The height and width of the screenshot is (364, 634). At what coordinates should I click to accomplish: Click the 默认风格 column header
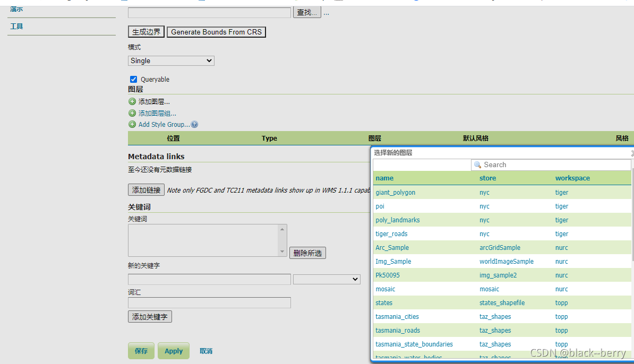(x=476, y=138)
